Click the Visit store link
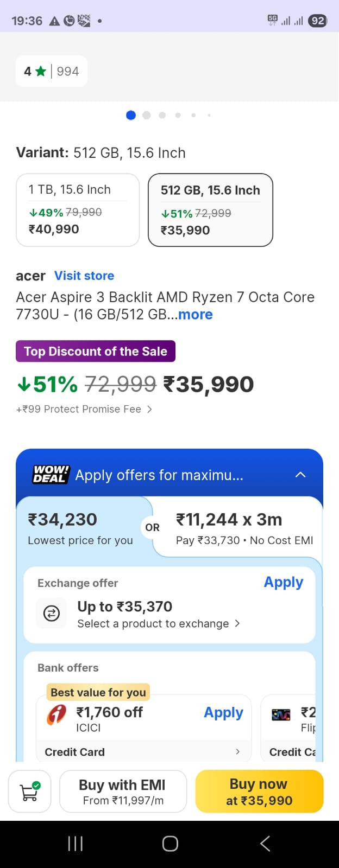 coord(84,276)
